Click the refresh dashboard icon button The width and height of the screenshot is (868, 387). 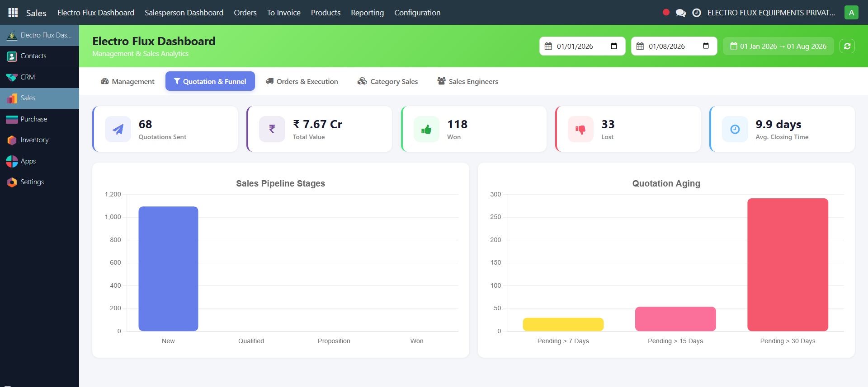(847, 46)
